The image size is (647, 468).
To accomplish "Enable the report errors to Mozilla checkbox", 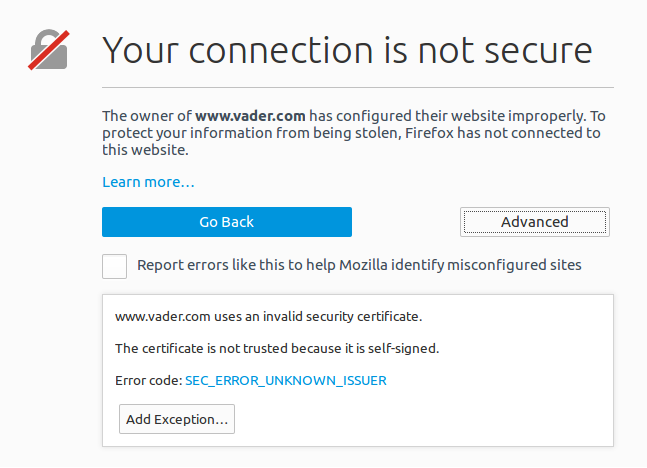I will point(114,266).
